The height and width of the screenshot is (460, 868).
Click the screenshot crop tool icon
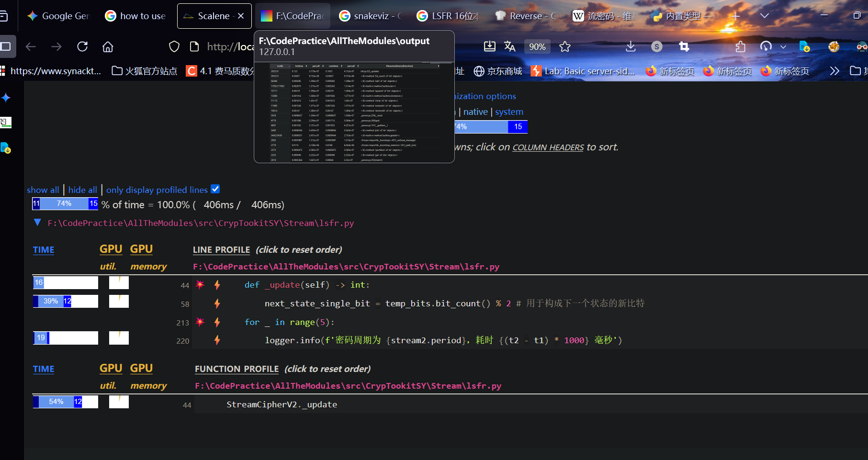(684, 46)
